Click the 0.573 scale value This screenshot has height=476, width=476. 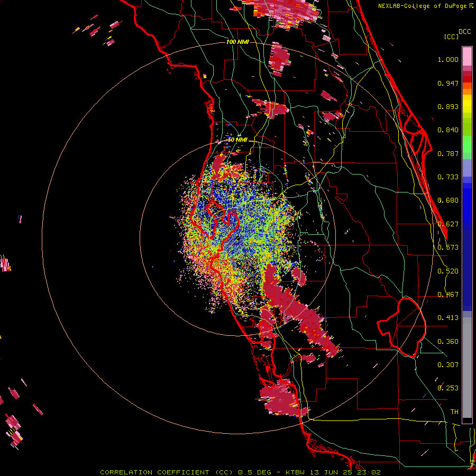(x=448, y=248)
